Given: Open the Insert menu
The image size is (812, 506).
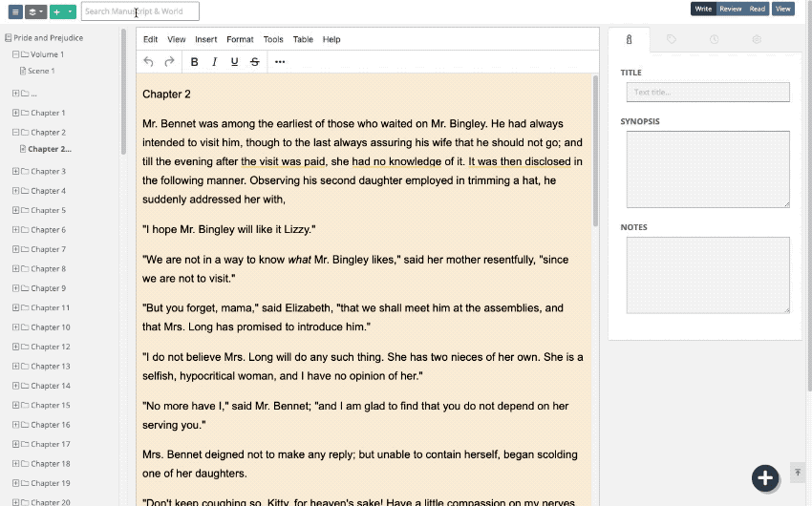Looking at the screenshot, I should pos(206,39).
